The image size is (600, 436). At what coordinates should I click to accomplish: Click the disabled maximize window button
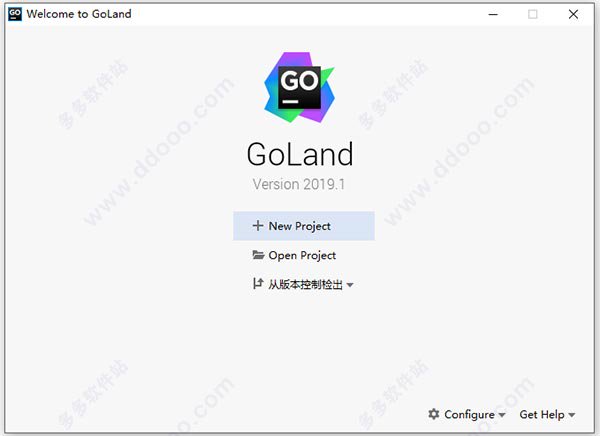pyautogui.click(x=533, y=15)
